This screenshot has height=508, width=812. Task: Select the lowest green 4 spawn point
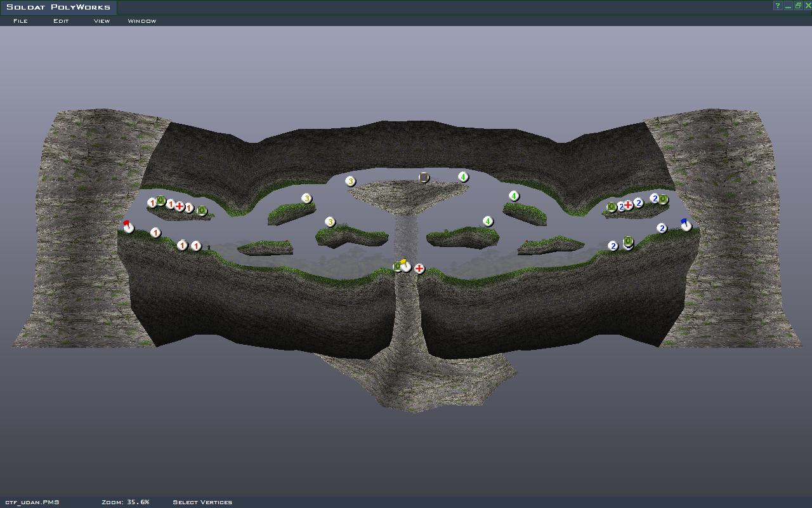(x=487, y=221)
